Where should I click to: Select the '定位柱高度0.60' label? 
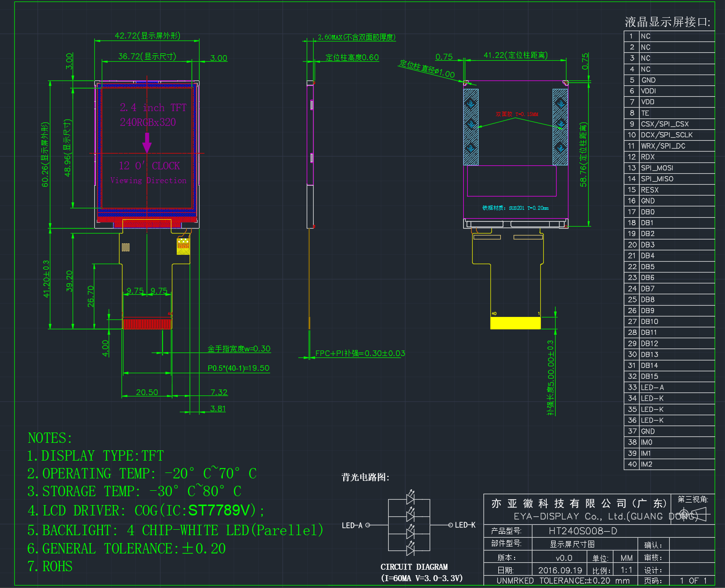(x=352, y=57)
